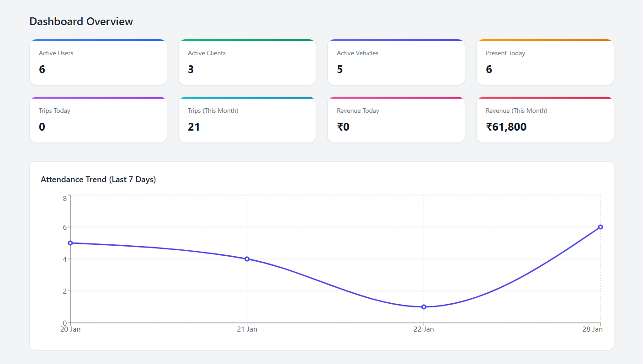Click the Active Vehicles card
The image size is (643, 364).
pyautogui.click(x=396, y=62)
